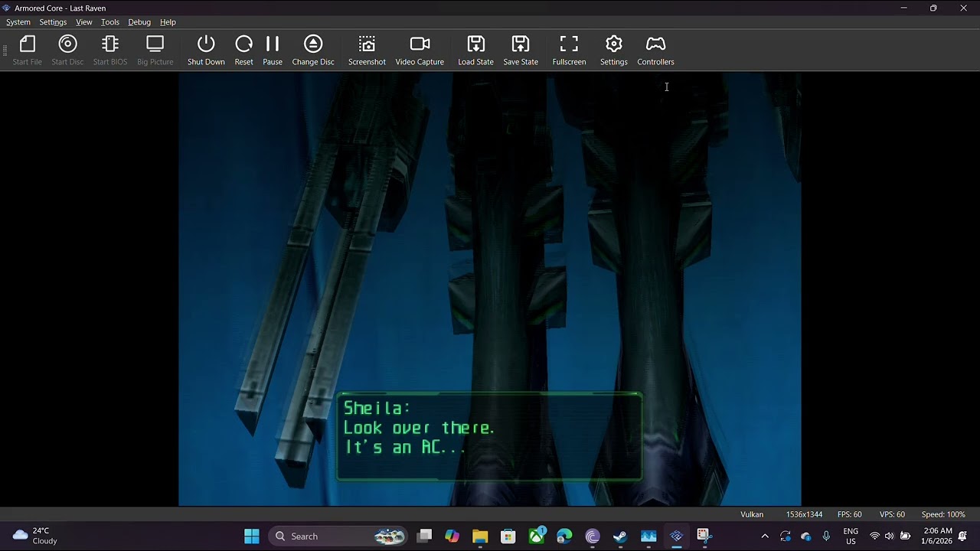Open Microsoft Store from the taskbar
The image size is (980, 551).
[x=508, y=536]
